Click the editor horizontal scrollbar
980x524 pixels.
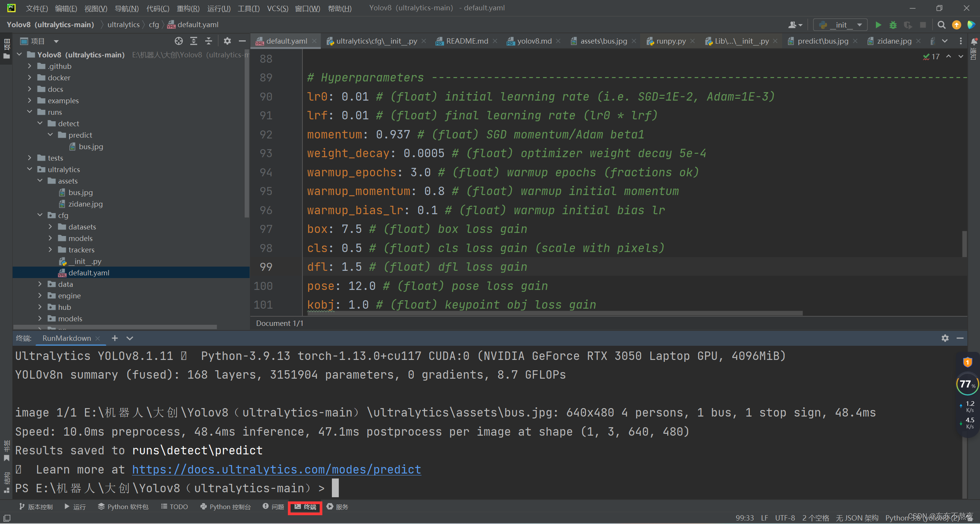(555, 313)
